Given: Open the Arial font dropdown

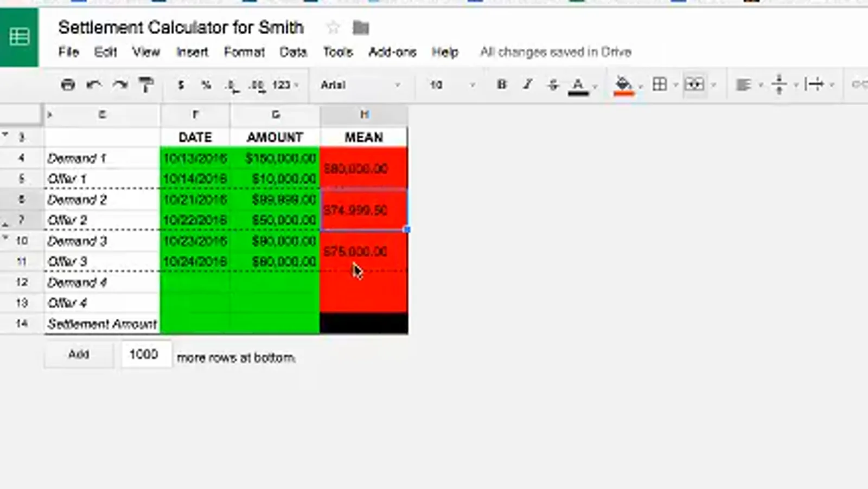Looking at the screenshot, I should [x=361, y=85].
